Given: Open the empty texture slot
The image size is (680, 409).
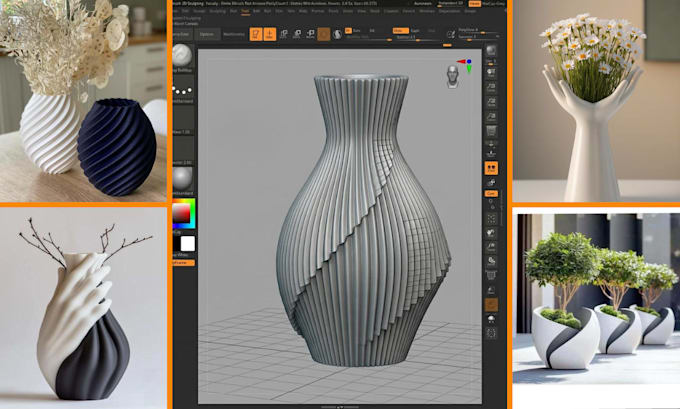Looking at the screenshot, I should 183,148.
